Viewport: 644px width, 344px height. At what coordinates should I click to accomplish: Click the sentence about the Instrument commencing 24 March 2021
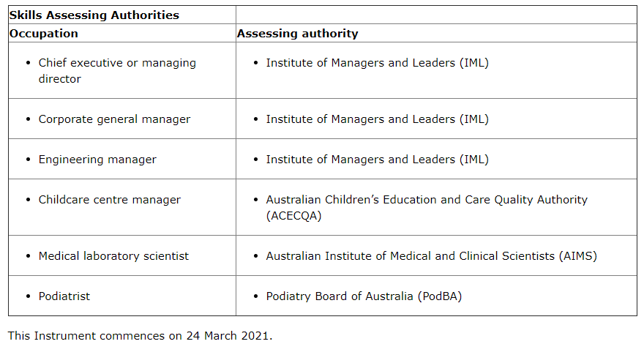coord(140,336)
